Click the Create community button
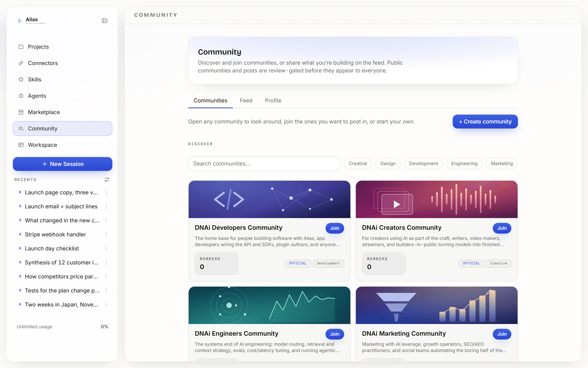 pos(485,121)
